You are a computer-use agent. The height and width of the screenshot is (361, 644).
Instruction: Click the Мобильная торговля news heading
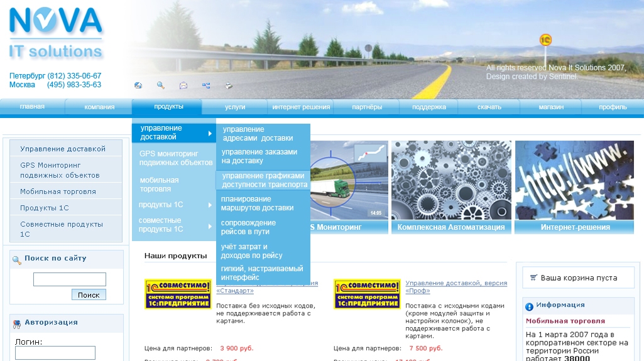click(565, 321)
